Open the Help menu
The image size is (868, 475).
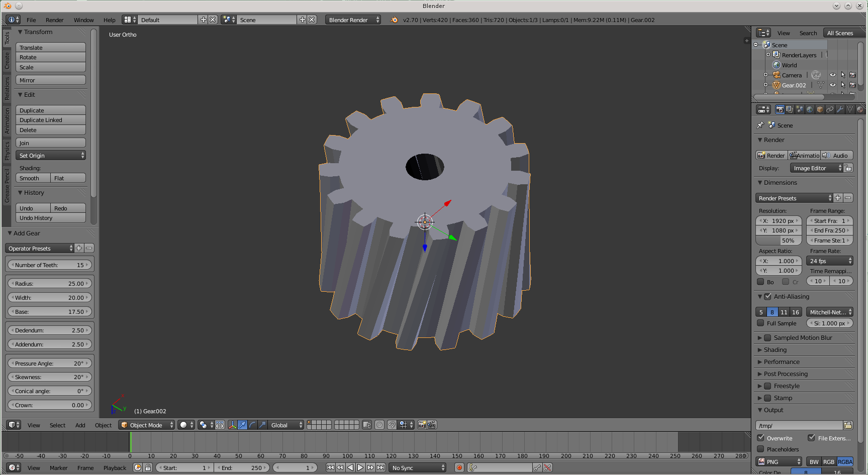[x=109, y=20]
